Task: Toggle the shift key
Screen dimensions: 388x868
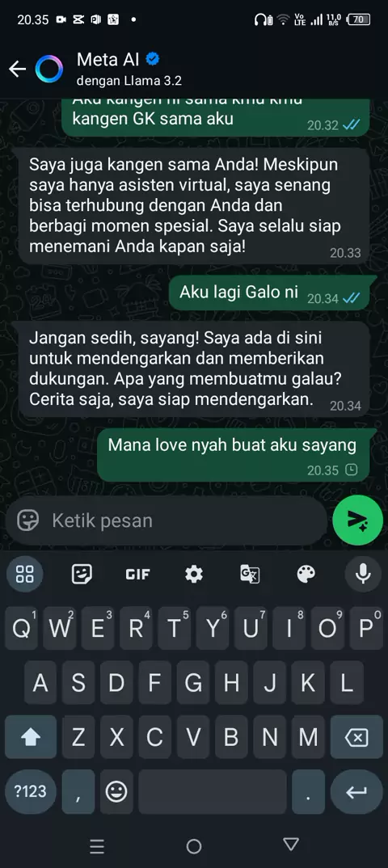Action: [x=31, y=737]
